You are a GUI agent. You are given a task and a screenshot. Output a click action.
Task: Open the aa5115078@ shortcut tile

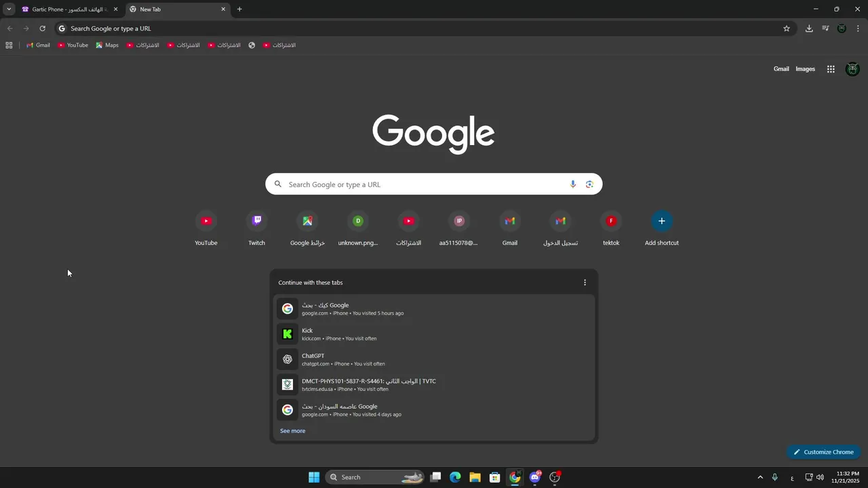click(459, 229)
